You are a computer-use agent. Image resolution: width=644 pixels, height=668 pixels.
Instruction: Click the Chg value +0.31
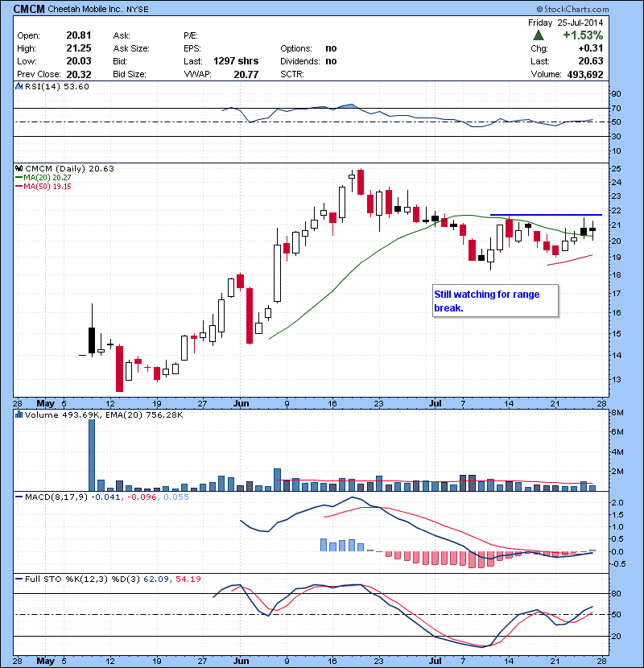coord(591,48)
